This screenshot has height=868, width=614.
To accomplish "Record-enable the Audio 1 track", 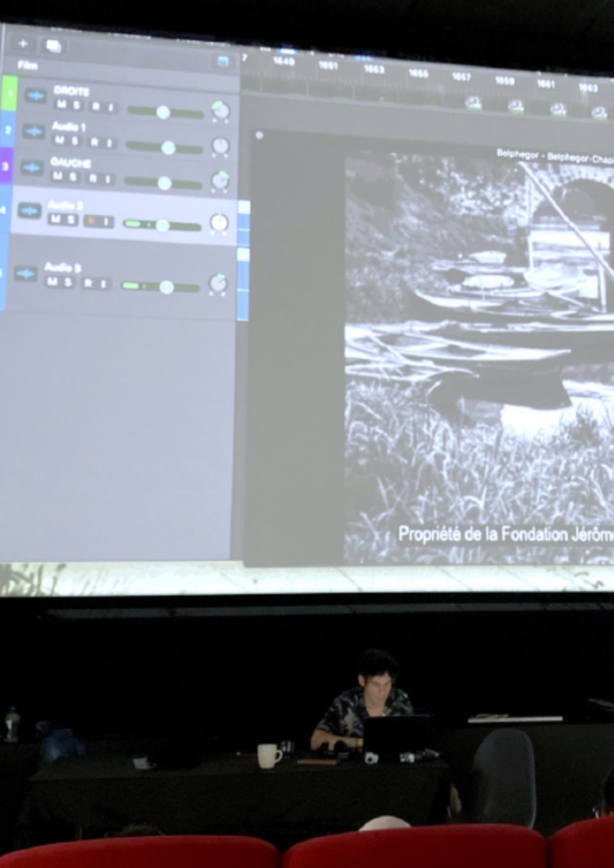I will click(x=94, y=142).
